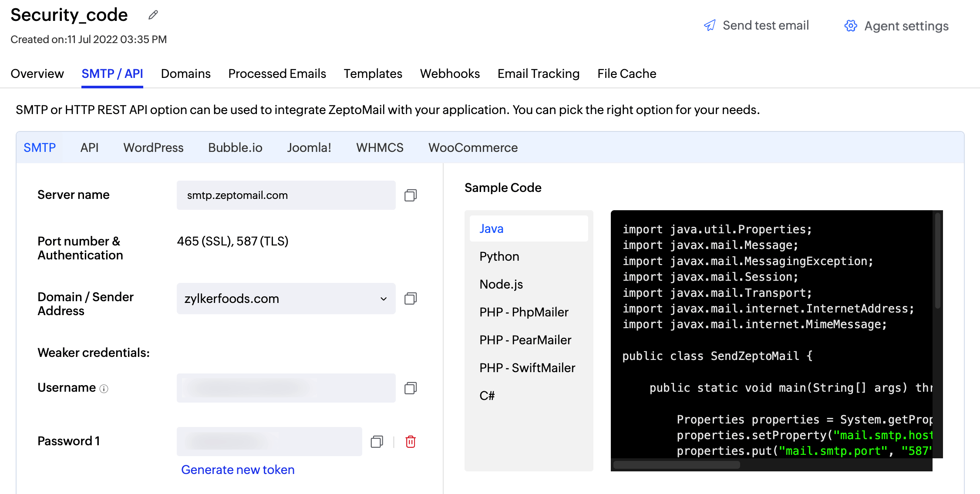Screen dimensions: 980x494
Task: Open the WooCommerce integration tab
Action: 473,148
